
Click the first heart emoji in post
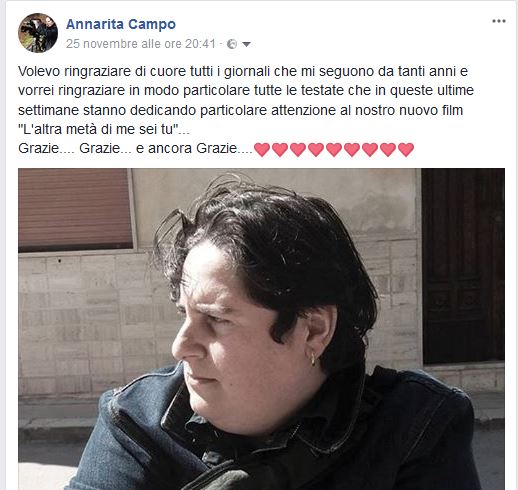click(x=262, y=149)
